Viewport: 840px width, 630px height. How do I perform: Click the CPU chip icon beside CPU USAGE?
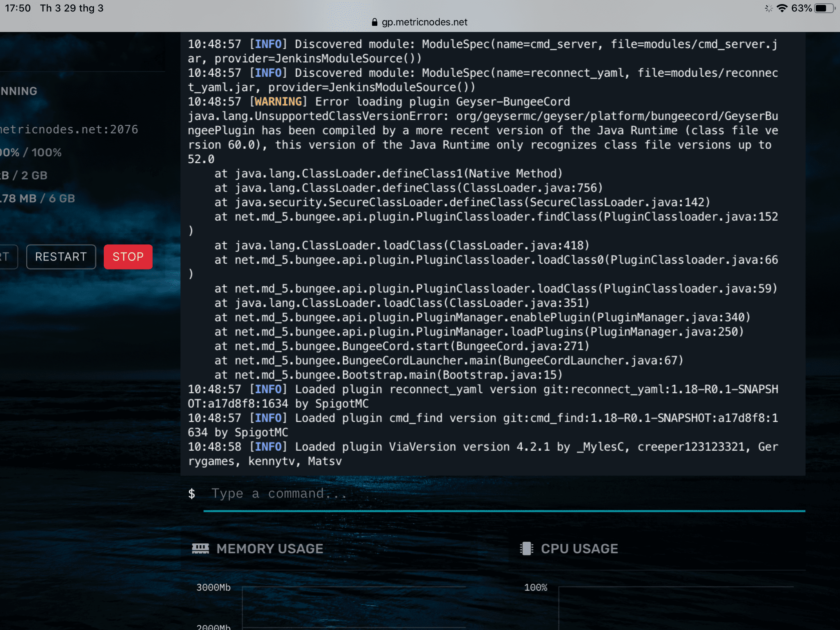(526, 548)
